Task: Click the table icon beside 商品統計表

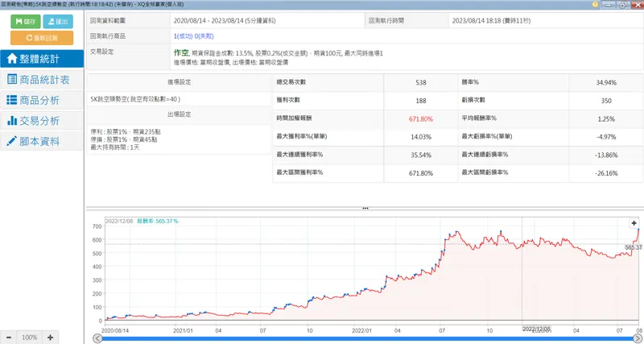Action: tap(12, 79)
